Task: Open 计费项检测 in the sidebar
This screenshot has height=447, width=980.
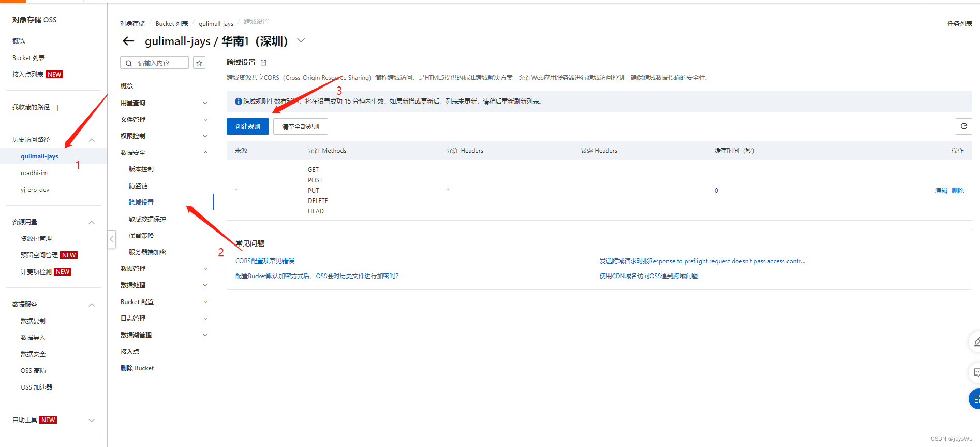Action: [x=36, y=272]
